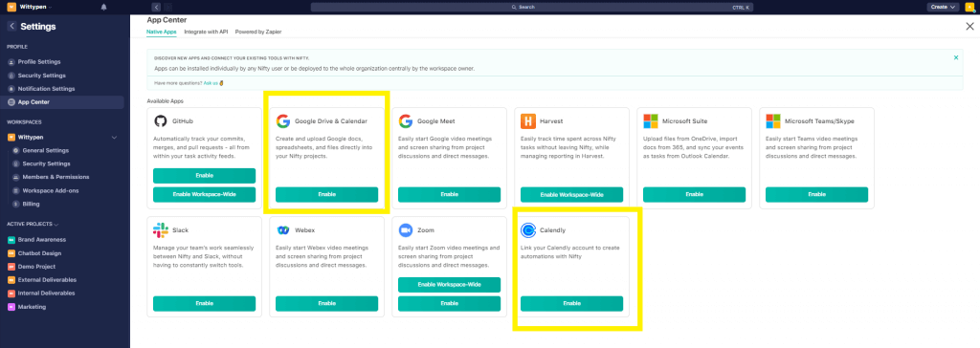Click the back navigation arrow in top bar
Screen dimensions: 980x348
coord(156,7)
